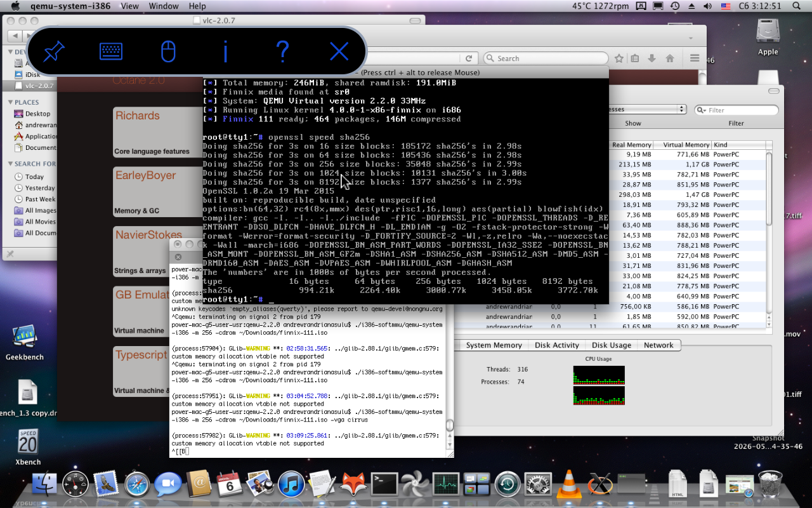The width and height of the screenshot is (812, 508).
Task: Launch VLC from the Dock
Action: tap(569, 485)
